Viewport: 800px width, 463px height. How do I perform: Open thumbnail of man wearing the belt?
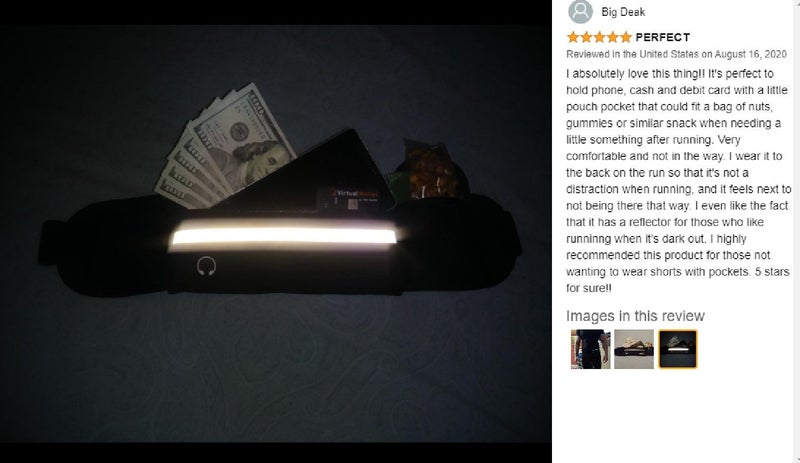(590, 349)
